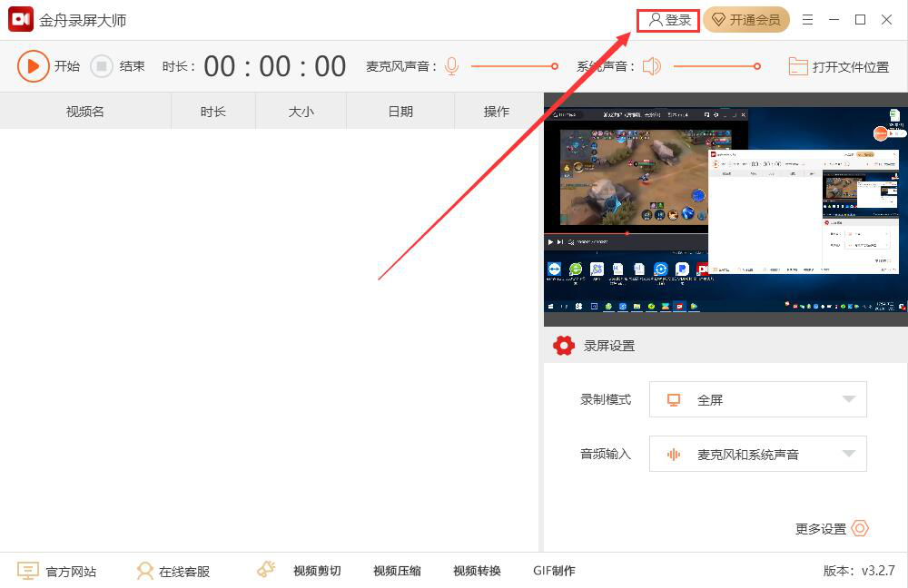Click the 开通会员 membership button
The image size is (908, 588).
pos(746,20)
